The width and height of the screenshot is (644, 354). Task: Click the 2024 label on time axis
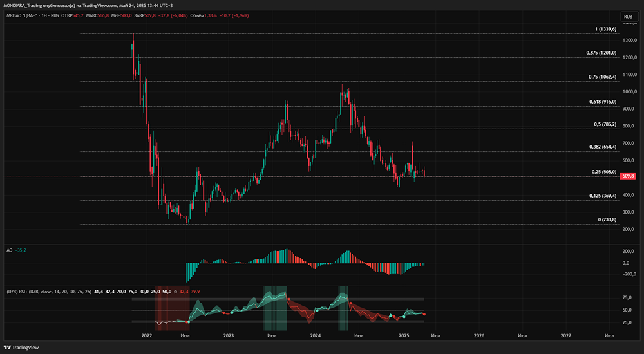(x=316, y=335)
